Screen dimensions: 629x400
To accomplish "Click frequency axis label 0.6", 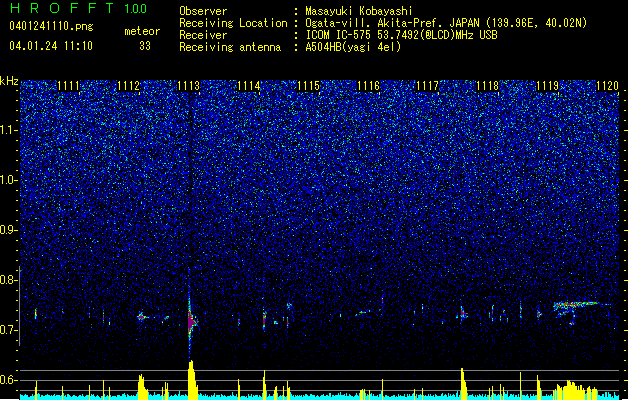I will tap(9, 380).
